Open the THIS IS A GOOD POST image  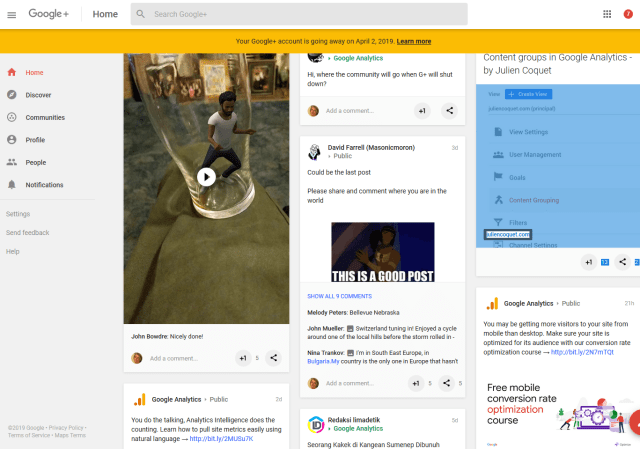pyautogui.click(x=382, y=252)
